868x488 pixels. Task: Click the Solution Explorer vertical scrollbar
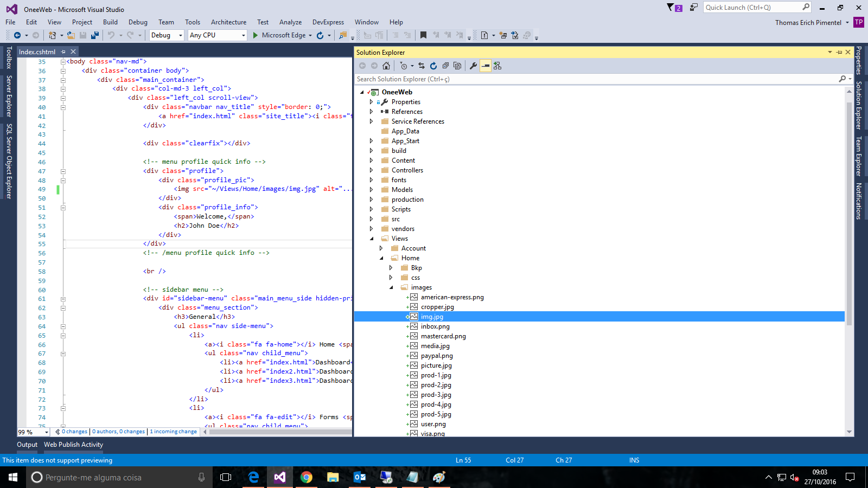[x=850, y=214]
